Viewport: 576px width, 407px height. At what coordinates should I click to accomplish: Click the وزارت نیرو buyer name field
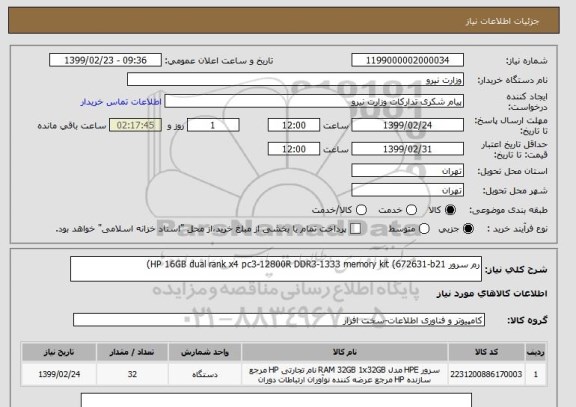click(x=295, y=79)
